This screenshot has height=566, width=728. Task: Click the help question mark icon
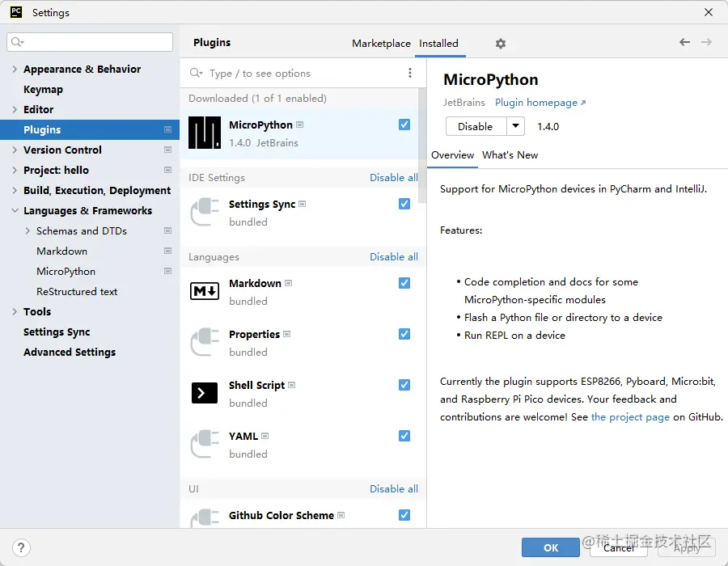[x=20, y=548]
